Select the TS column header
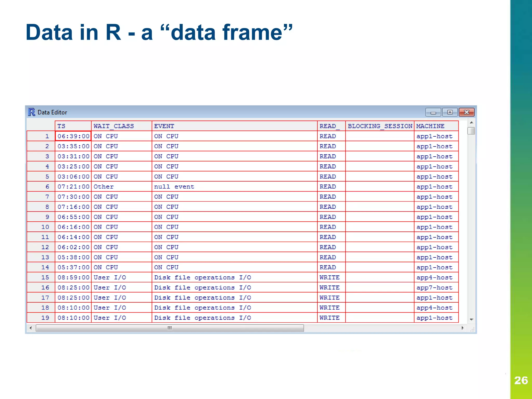Screen dimensions: 532x399 point(73,126)
